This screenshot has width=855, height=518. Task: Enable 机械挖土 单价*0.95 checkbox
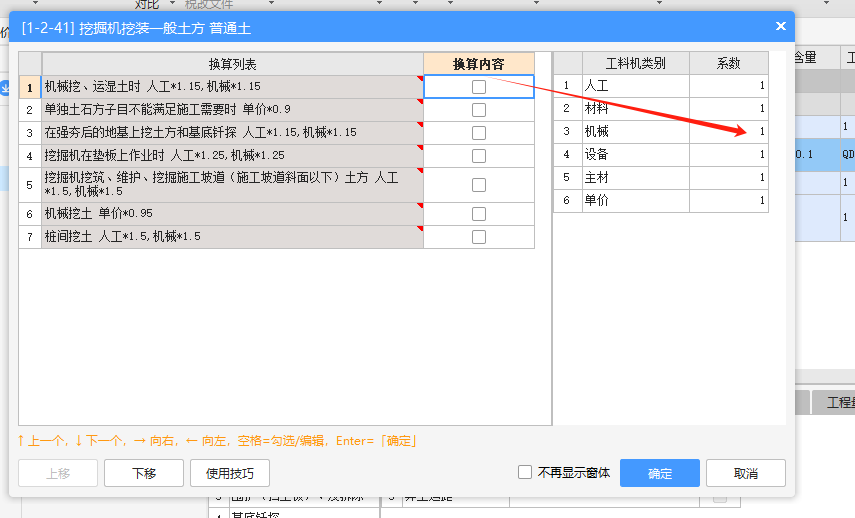[479, 214]
